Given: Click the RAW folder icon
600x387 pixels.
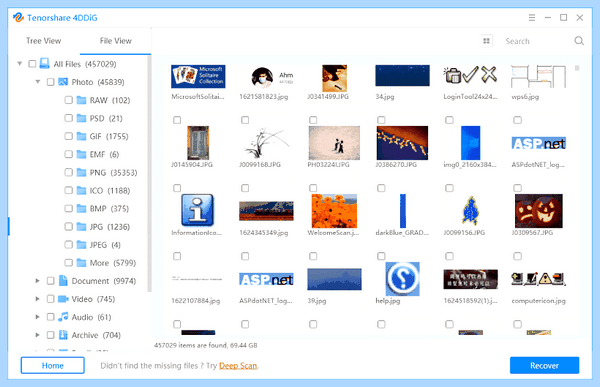Looking at the screenshot, I should coord(81,100).
